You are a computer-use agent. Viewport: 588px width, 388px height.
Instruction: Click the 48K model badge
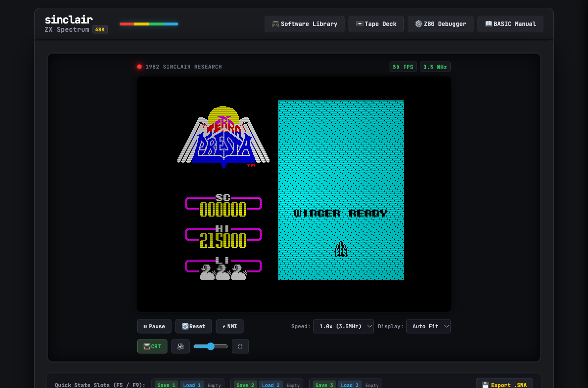[100, 29]
